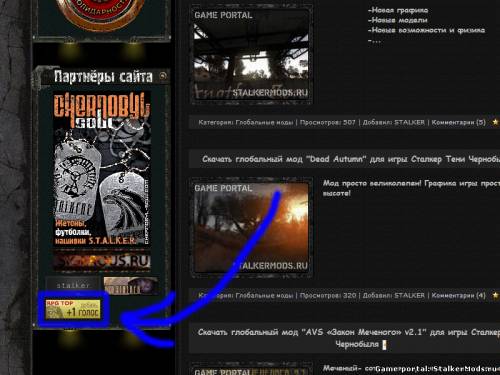
Task: Click Глобальные моды category in first entry
Action: click(264, 122)
